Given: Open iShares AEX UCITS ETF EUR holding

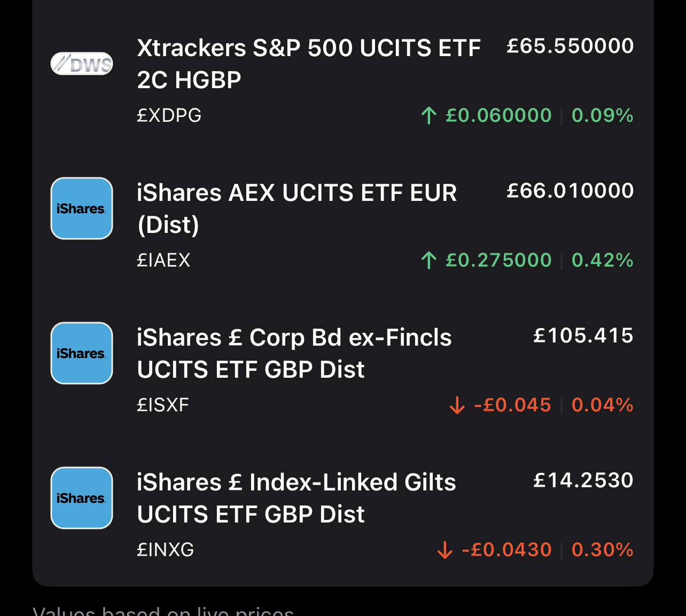Looking at the screenshot, I should [x=342, y=225].
